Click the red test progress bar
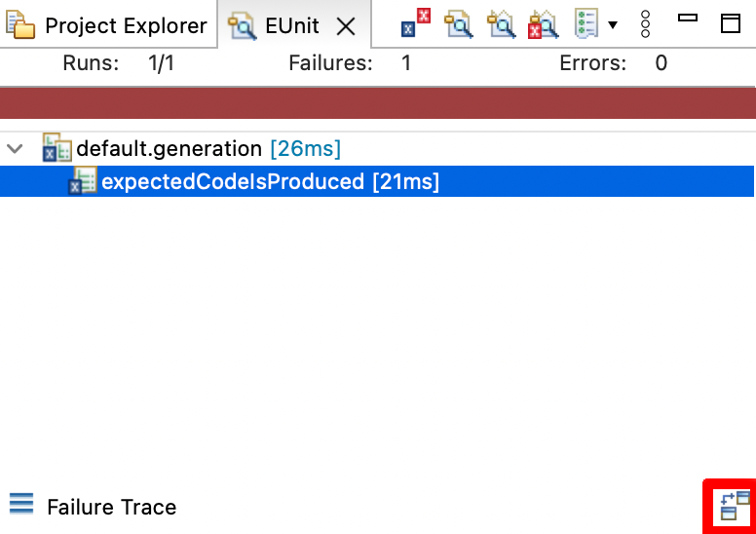756x534 pixels. pyautogui.click(x=378, y=103)
